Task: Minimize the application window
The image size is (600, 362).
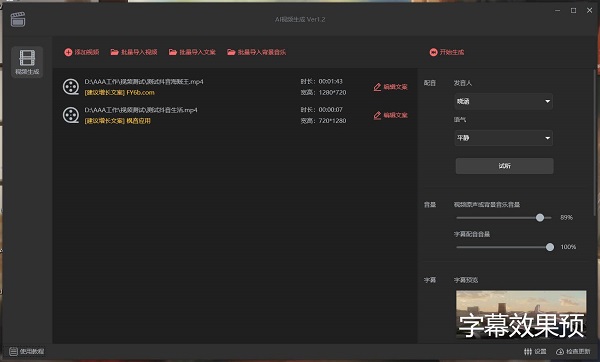Action: 558,11
